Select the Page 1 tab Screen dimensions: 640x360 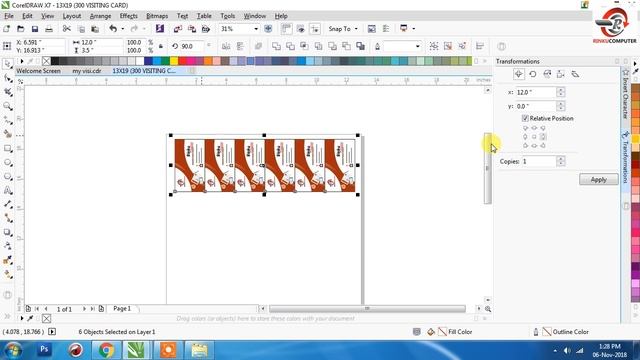tap(122, 309)
